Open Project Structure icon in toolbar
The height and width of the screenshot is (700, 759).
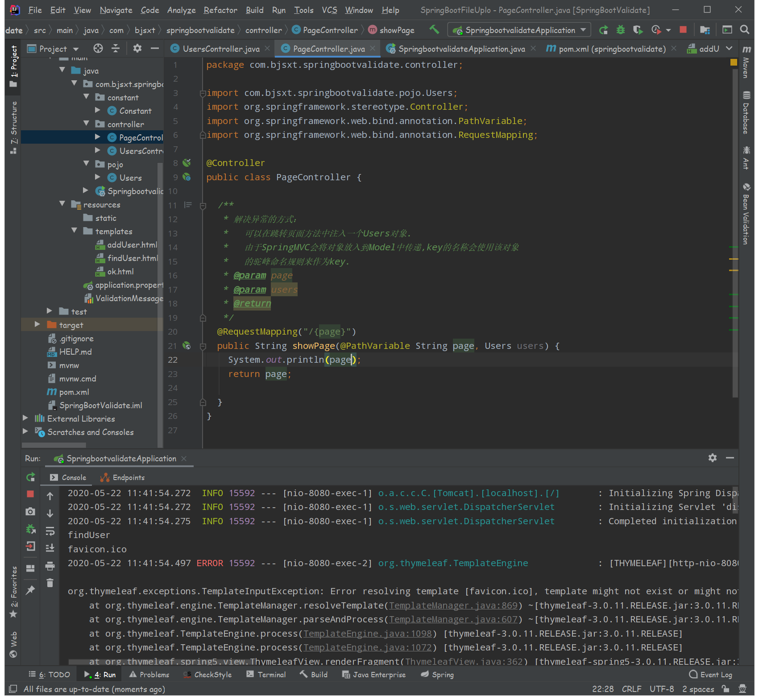tap(705, 30)
